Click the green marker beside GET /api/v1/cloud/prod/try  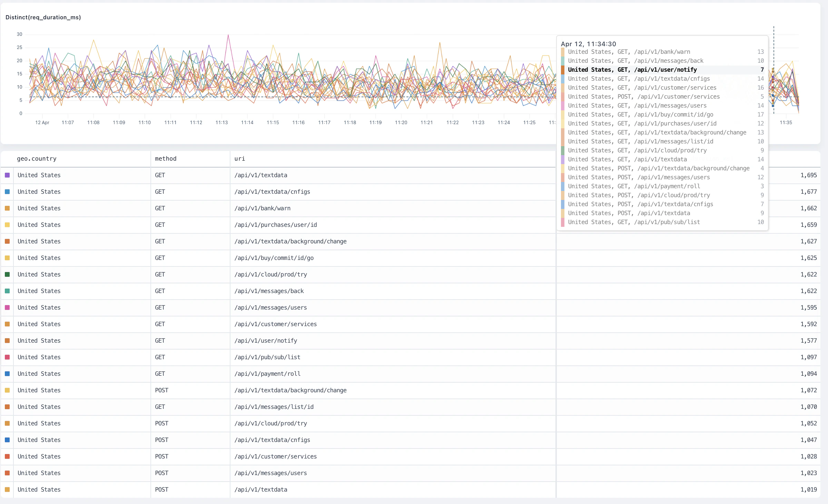coord(7,274)
